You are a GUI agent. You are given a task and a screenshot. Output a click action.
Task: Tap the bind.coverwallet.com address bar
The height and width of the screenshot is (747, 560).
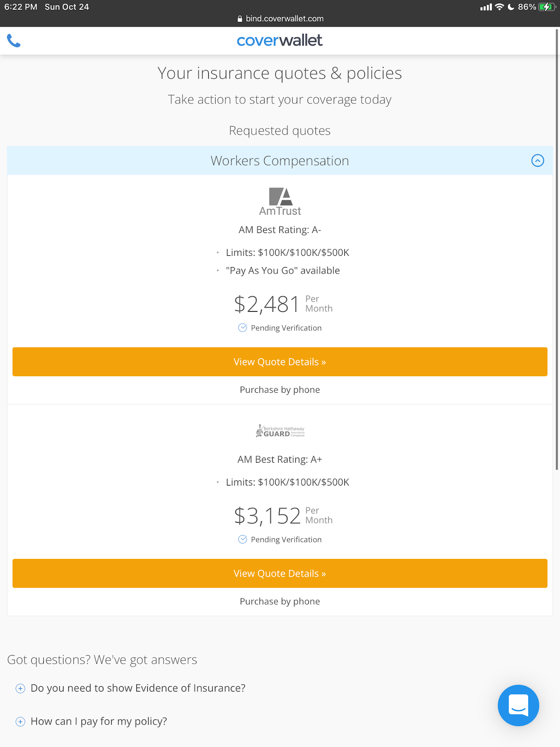pyautogui.click(x=285, y=19)
